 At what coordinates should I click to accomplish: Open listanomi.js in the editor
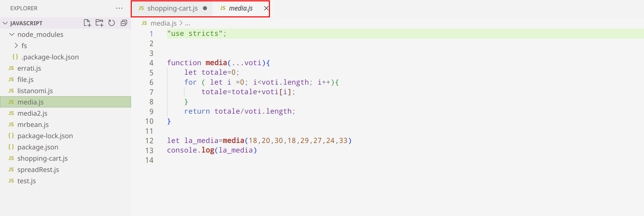[x=35, y=91]
